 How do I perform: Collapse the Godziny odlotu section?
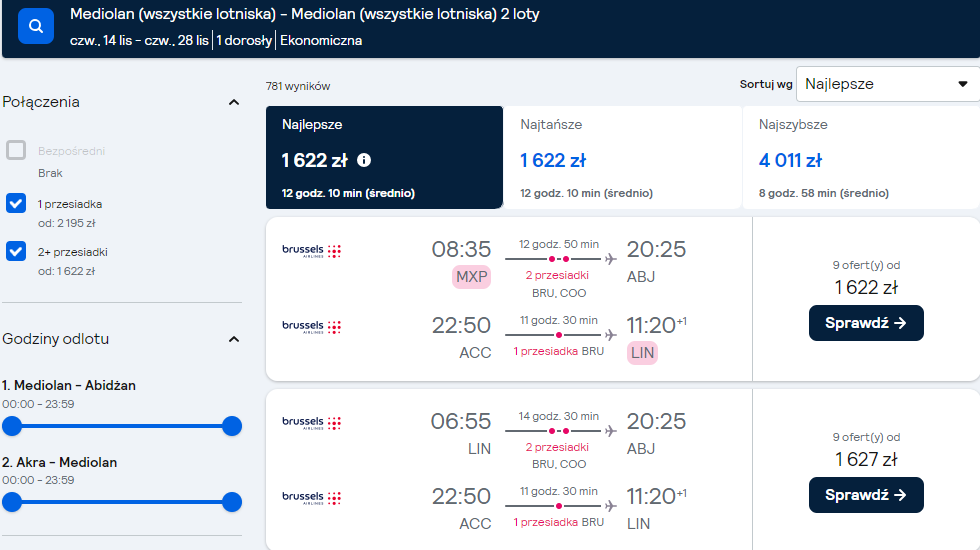(x=234, y=339)
